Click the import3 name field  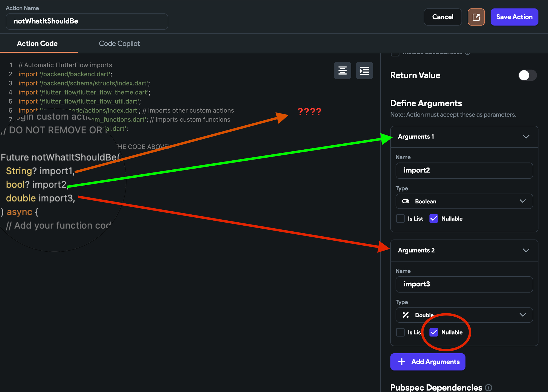(x=464, y=284)
